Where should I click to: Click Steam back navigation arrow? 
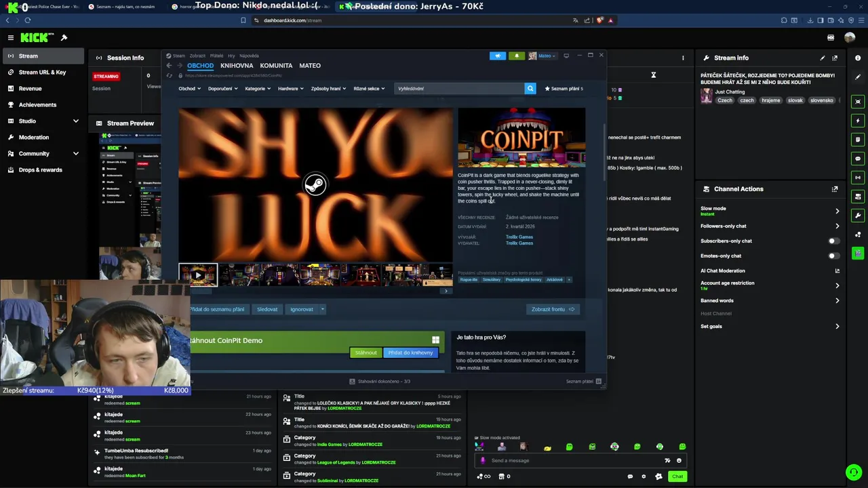tap(169, 66)
